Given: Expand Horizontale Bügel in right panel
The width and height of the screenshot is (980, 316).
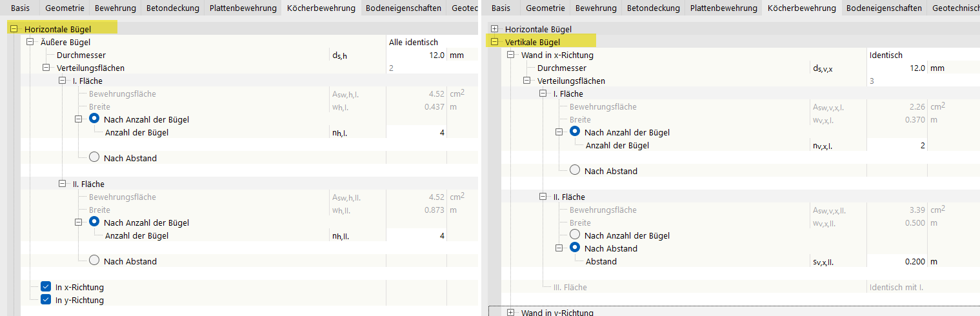Looking at the screenshot, I should 495,29.
